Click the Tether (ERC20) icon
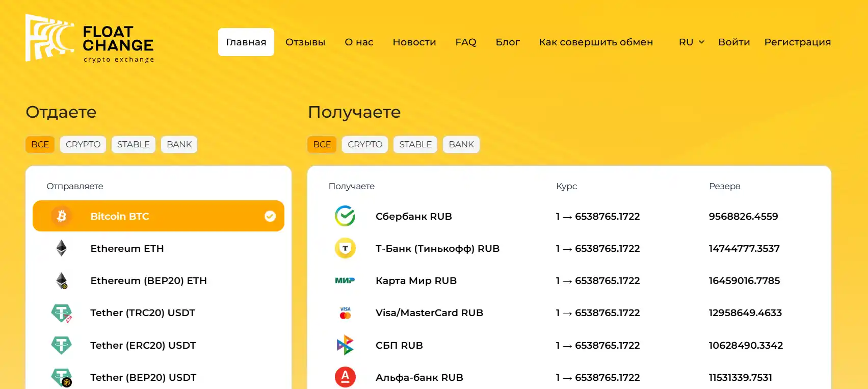Viewport: 868px width, 389px height. [x=62, y=345]
